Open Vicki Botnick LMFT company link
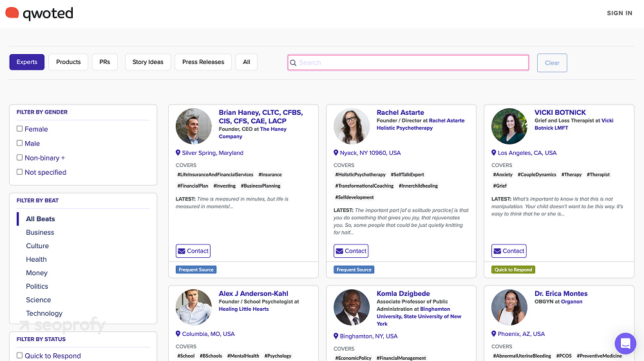Viewport: 644px width, 361px height. (574, 124)
